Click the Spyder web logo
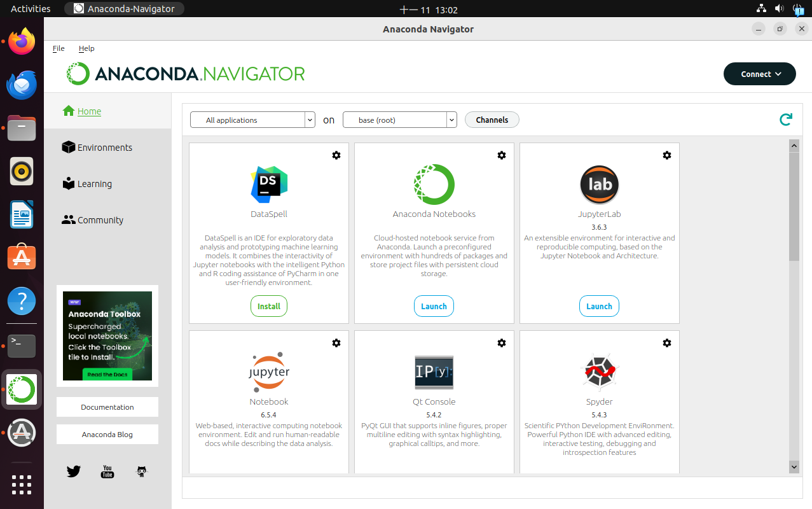This screenshot has height=509, width=812. tap(600, 372)
